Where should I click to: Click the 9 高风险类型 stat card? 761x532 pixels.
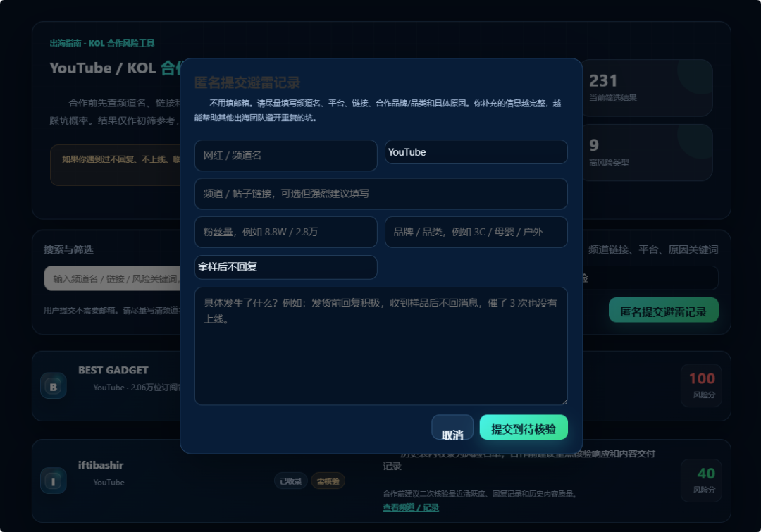(x=648, y=152)
